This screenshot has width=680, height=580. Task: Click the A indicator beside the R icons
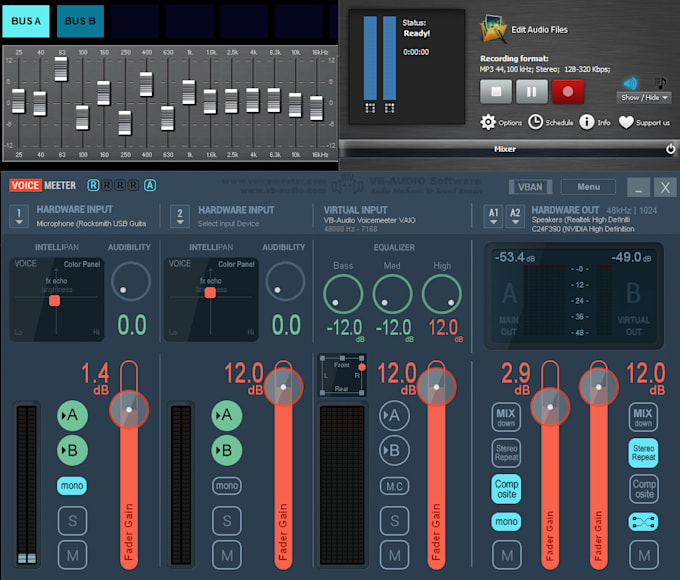(x=150, y=186)
